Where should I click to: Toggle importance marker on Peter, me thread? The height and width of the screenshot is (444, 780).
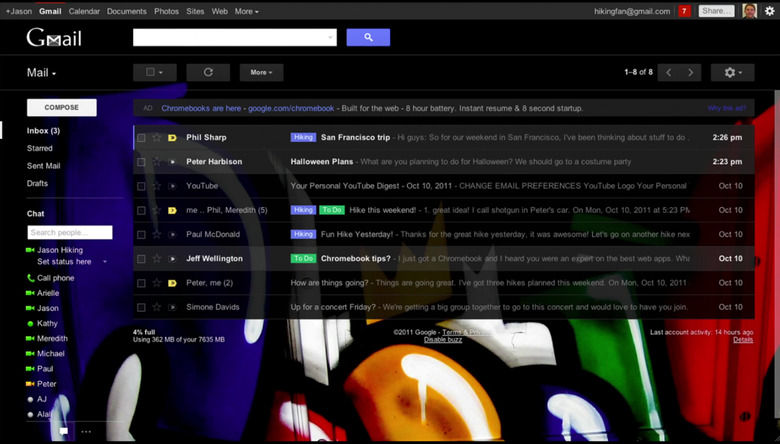(x=172, y=283)
